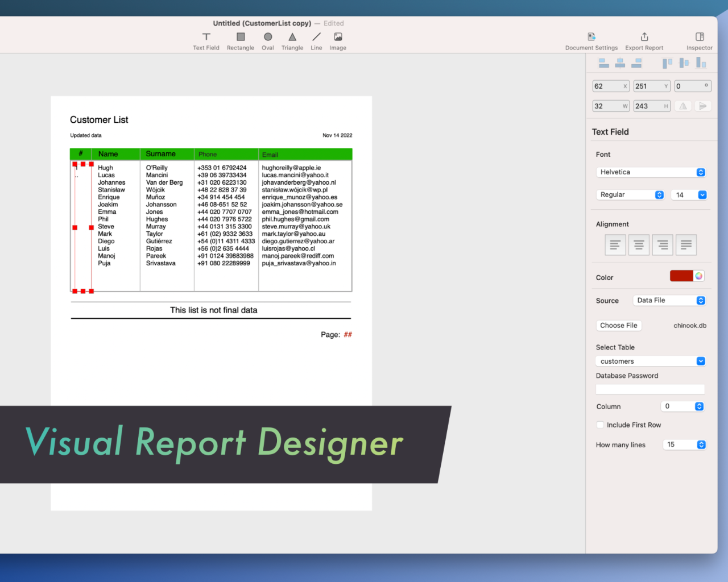The width and height of the screenshot is (728, 582).
Task: Align objects to bottom edges
Action: tap(701, 63)
